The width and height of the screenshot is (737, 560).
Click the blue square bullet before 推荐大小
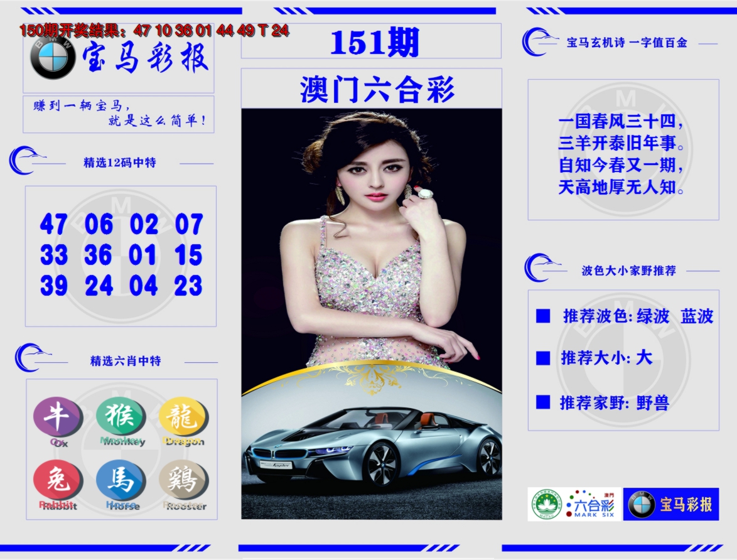[x=544, y=358]
